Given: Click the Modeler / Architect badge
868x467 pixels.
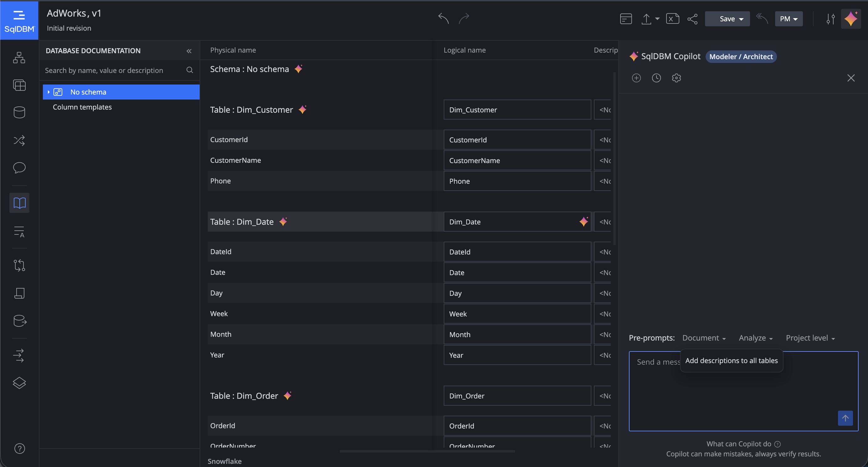Looking at the screenshot, I should [741, 56].
